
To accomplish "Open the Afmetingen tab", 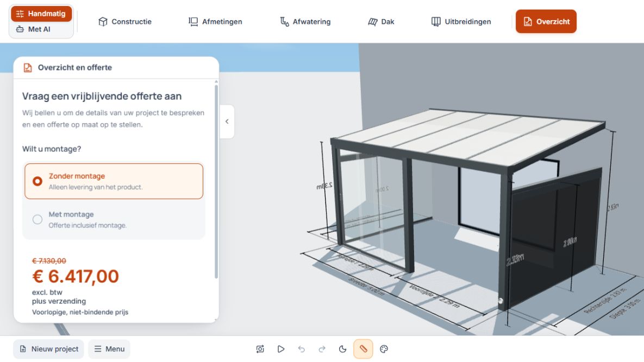I will [215, 22].
